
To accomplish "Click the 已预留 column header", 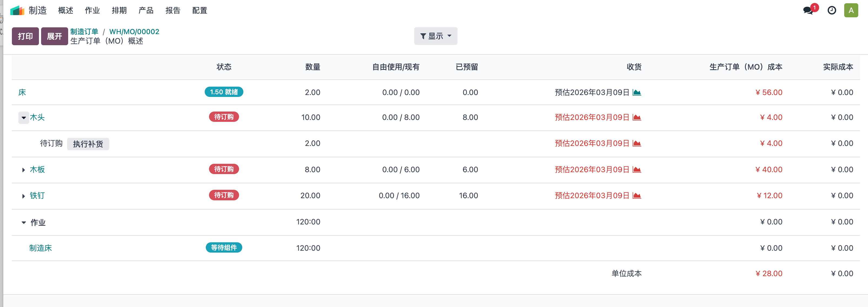I will (x=467, y=67).
